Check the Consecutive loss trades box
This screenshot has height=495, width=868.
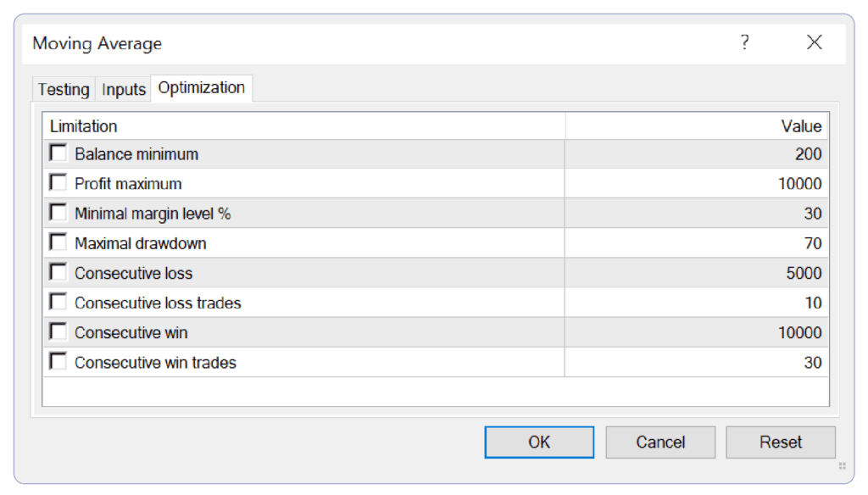(58, 302)
